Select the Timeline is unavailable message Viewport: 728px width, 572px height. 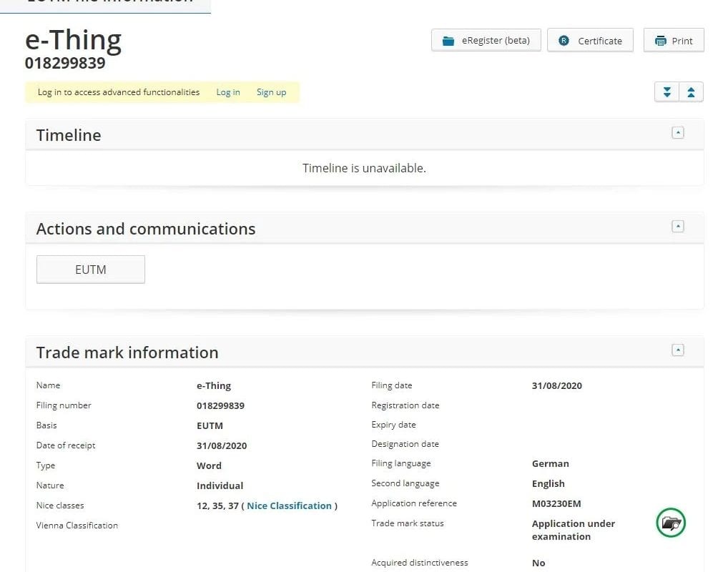tap(365, 168)
